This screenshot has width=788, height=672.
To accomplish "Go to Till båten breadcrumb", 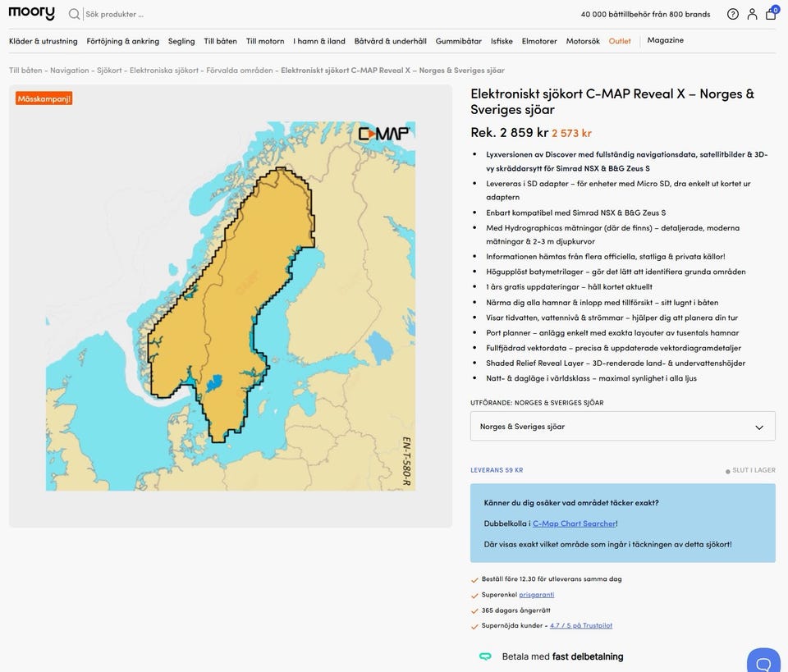I will (x=25, y=71).
